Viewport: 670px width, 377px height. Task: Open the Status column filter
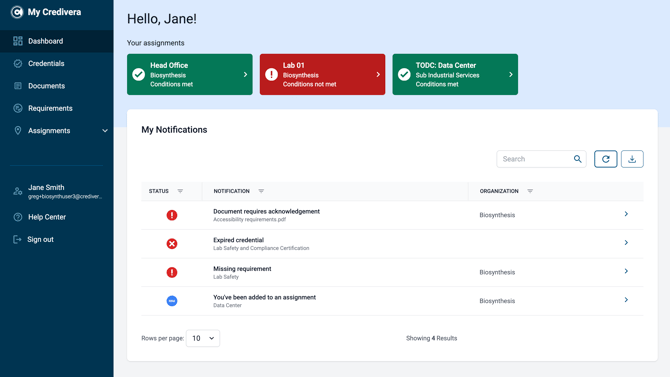180,191
